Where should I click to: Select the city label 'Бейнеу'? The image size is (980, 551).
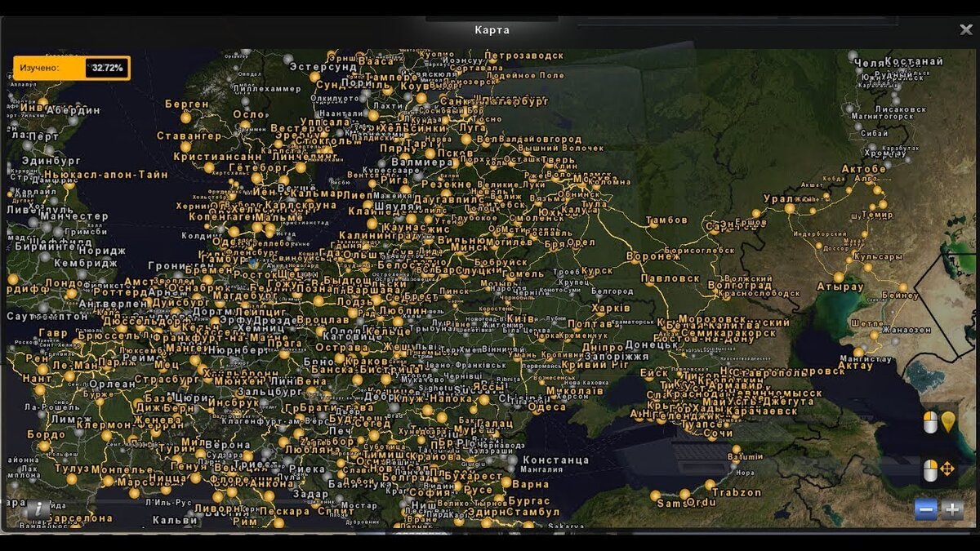click(x=900, y=294)
